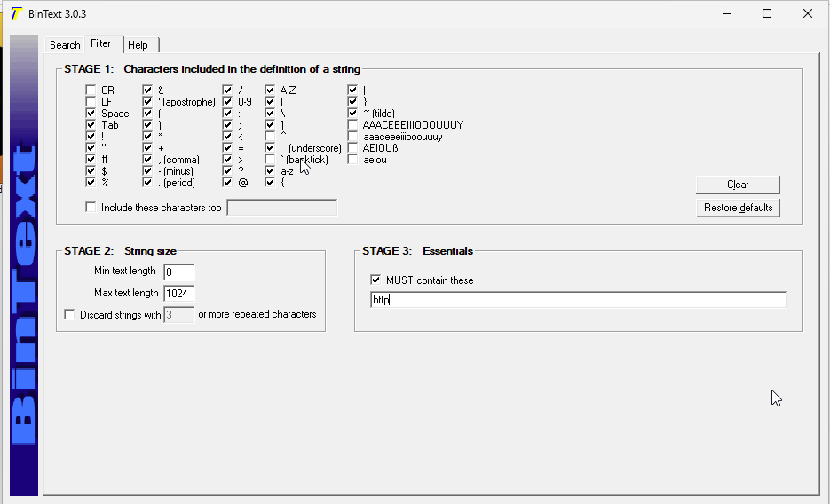The image size is (830, 504).
Task: Click the Restore defaults button
Action: click(738, 208)
